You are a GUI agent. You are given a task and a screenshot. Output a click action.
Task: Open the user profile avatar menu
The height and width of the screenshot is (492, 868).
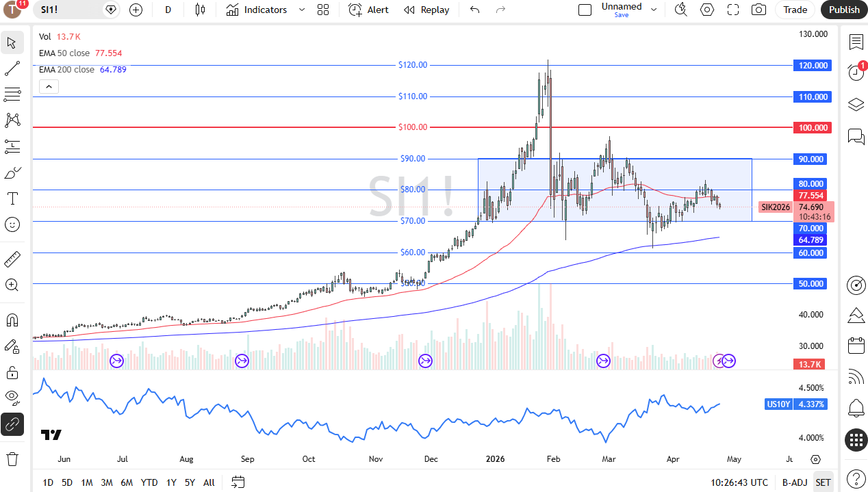click(14, 10)
